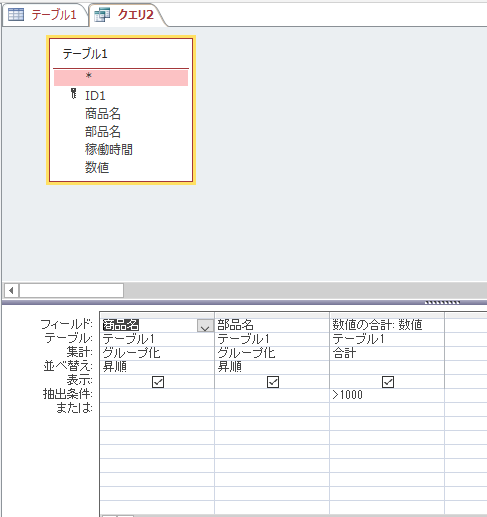Click the column selector bar above 部品名
This screenshot has height=517, width=487.
click(x=272, y=315)
